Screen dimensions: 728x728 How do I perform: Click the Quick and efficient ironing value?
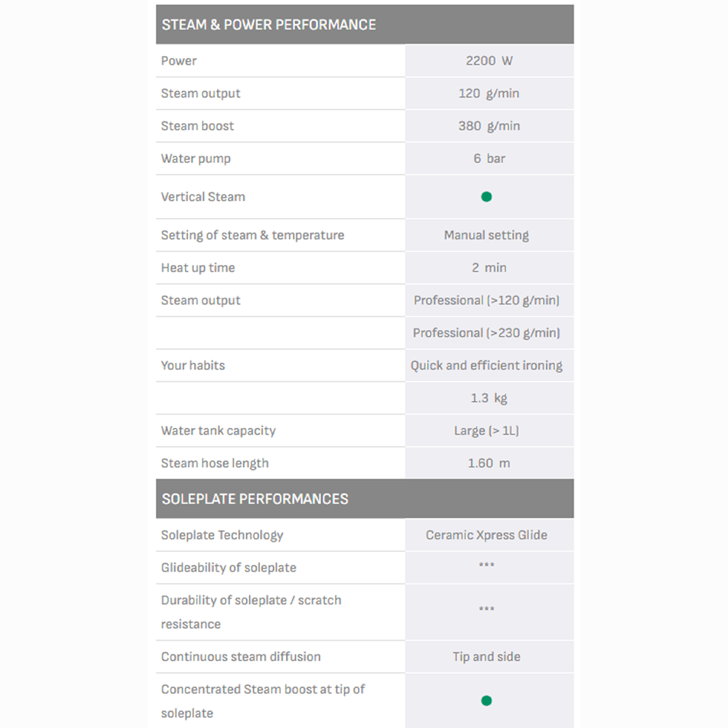click(486, 365)
